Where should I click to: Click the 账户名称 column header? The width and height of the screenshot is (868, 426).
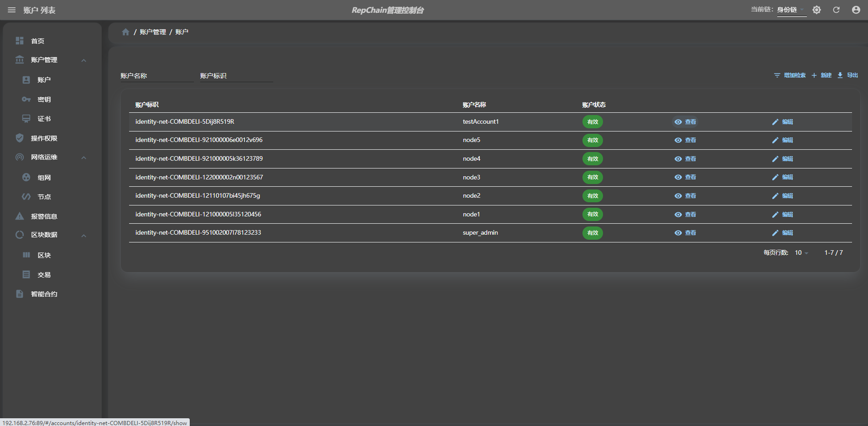474,105
